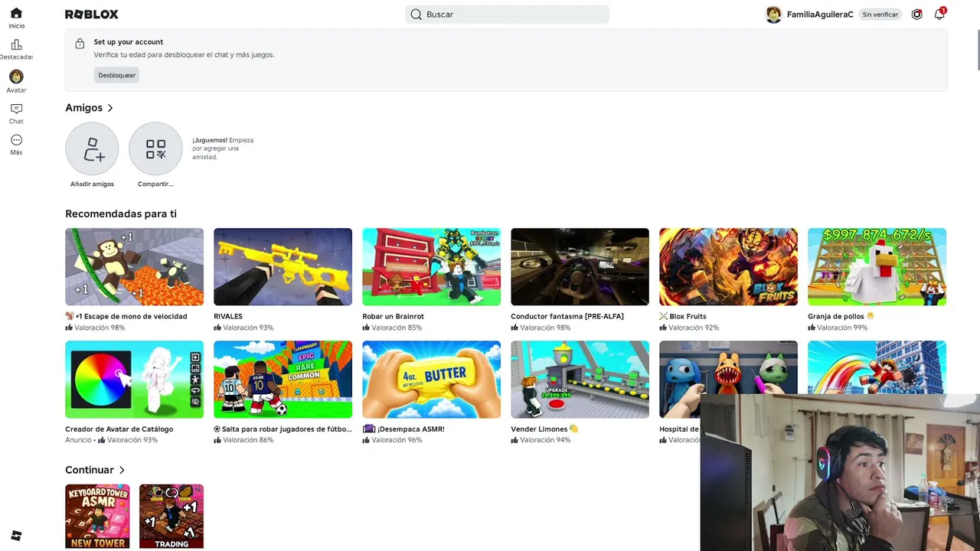Click the Sin verificar badge
The image size is (980, 551).
pos(880,15)
